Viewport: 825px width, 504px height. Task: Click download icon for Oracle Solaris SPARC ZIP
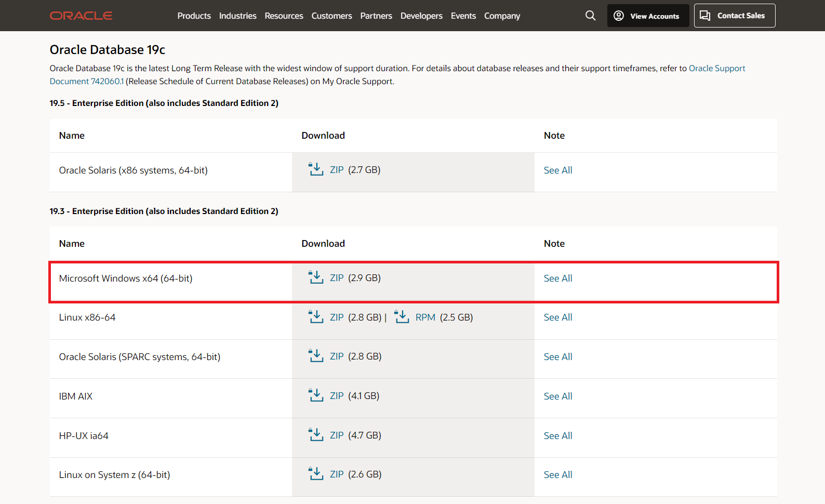[316, 356]
